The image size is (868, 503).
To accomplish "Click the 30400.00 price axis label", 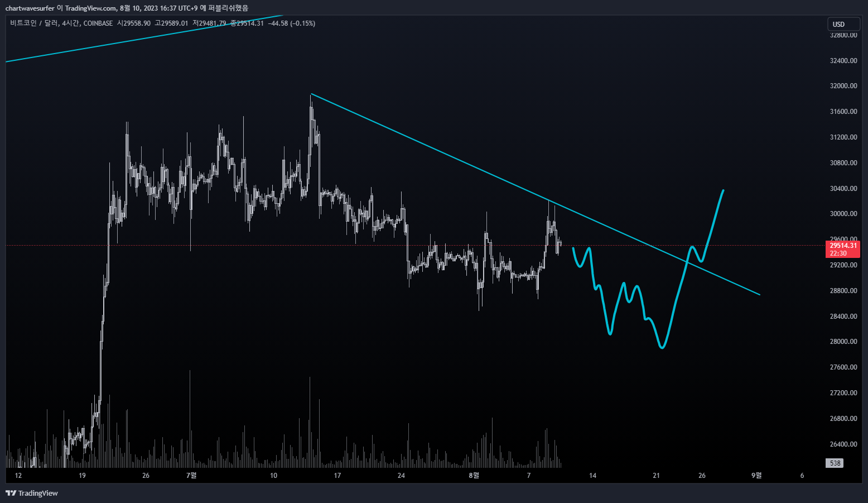I will click(843, 189).
